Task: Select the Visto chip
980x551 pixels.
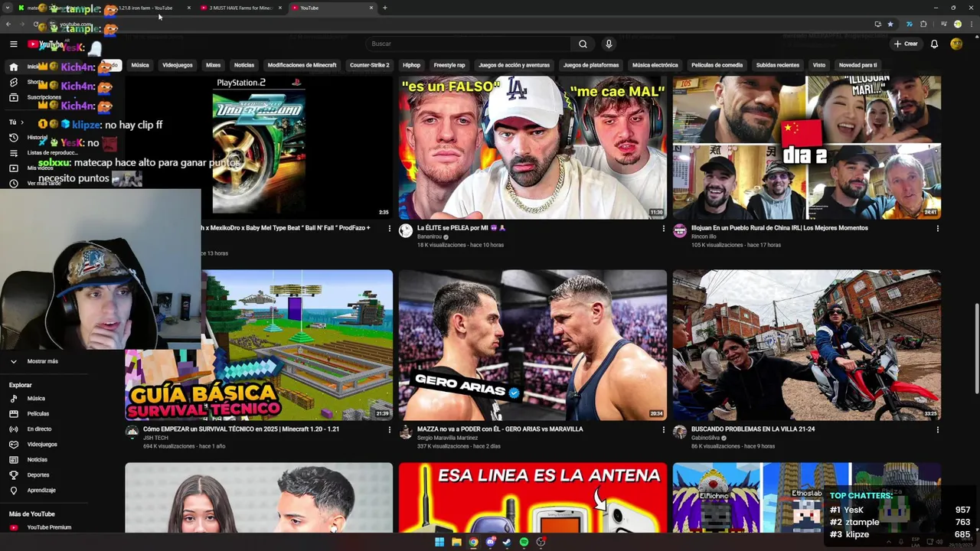Action: [x=819, y=65]
